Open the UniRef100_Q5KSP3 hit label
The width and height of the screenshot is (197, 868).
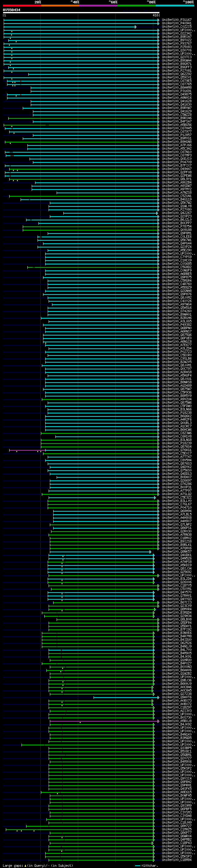(x=176, y=857)
